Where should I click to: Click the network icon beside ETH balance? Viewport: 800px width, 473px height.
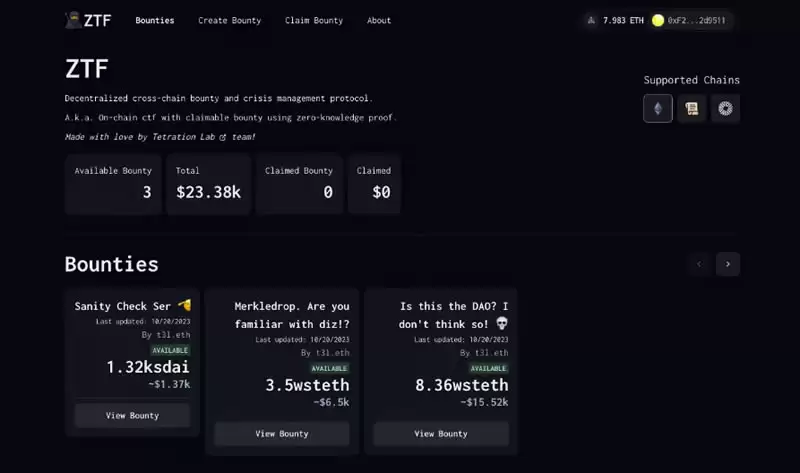pos(591,20)
